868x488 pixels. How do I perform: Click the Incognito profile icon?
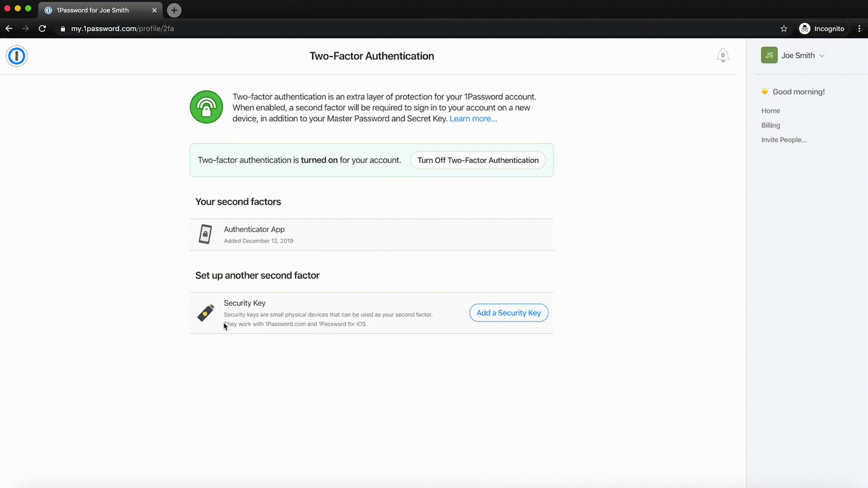(x=805, y=28)
